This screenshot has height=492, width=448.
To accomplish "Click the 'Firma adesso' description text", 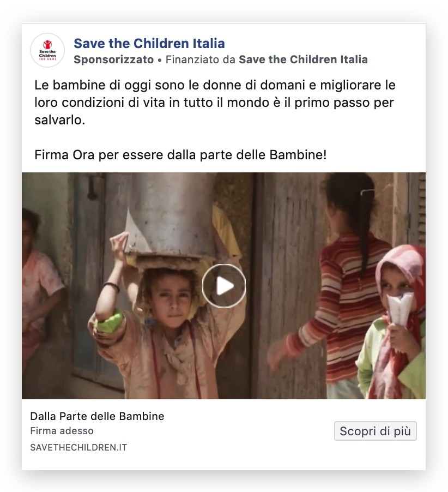I will tap(62, 431).
